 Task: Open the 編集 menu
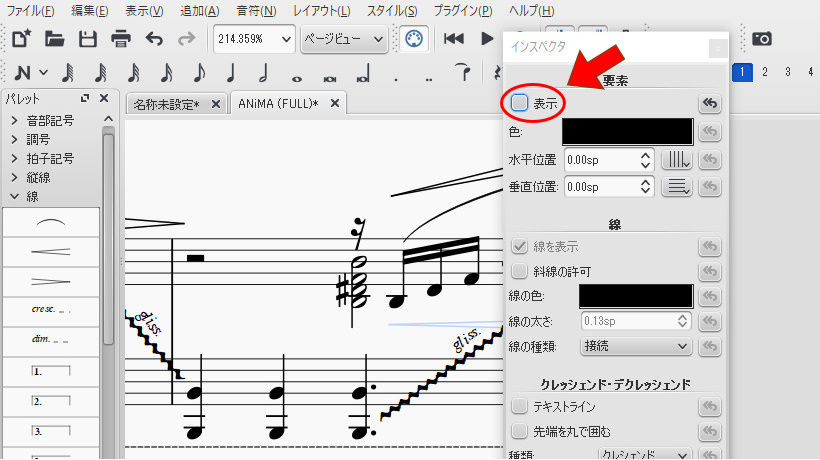[x=89, y=10]
